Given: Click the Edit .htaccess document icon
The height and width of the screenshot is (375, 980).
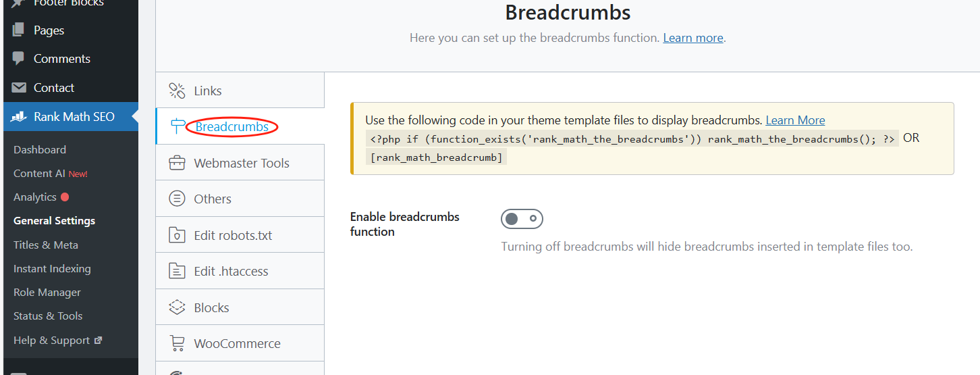Looking at the screenshot, I should [x=177, y=271].
